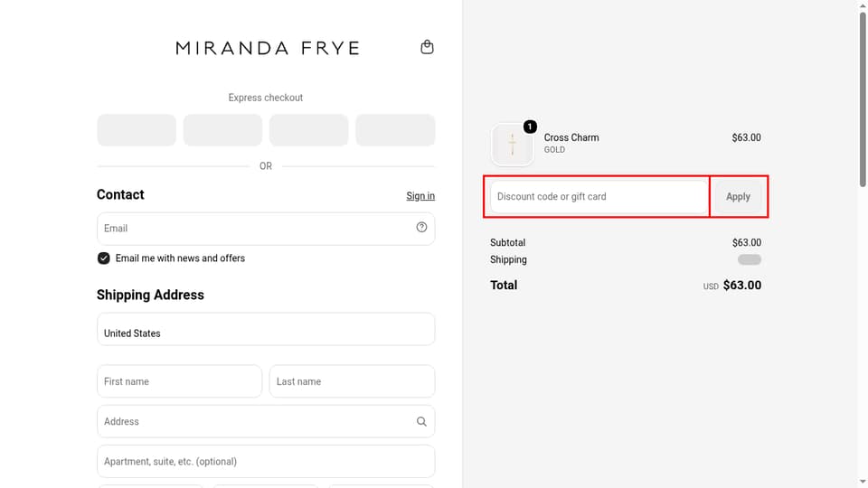This screenshot has width=868, height=488.
Task: Click the Express checkout label
Action: (266, 98)
